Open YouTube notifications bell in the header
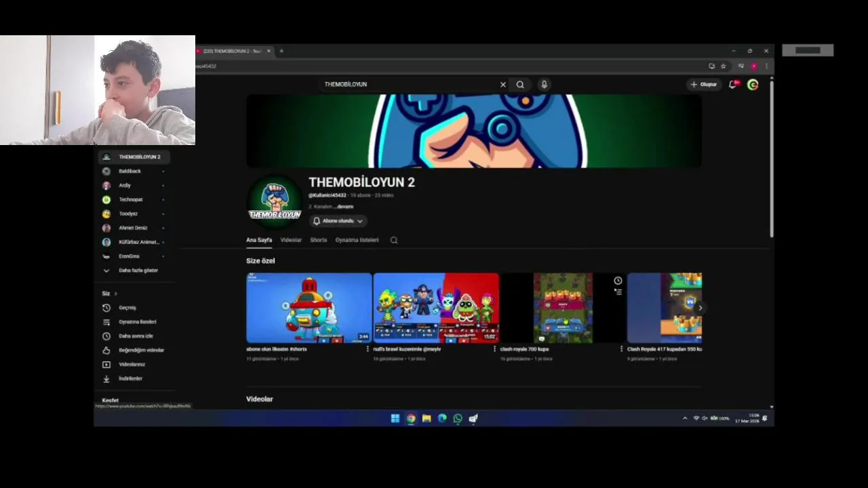The width and height of the screenshot is (868, 488). coord(732,85)
